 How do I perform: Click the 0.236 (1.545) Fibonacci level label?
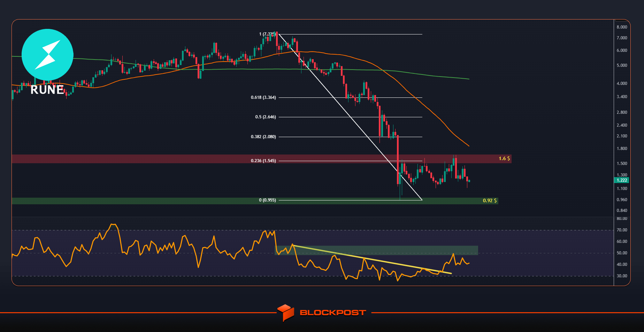click(263, 160)
